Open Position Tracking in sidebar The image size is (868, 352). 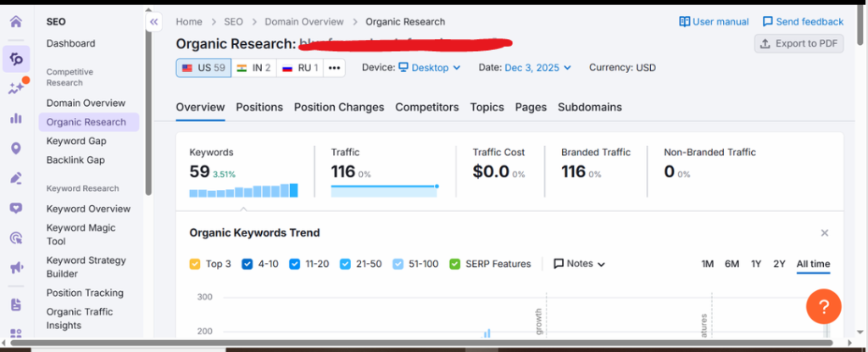point(85,293)
